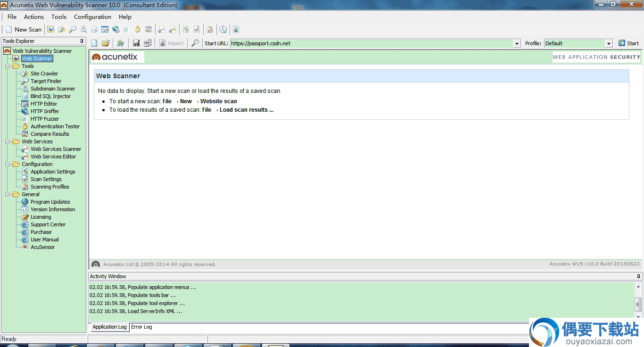This screenshot has width=644, height=347.
Task: Launch Web Services Editor toolbar icon
Action: (173, 29)
